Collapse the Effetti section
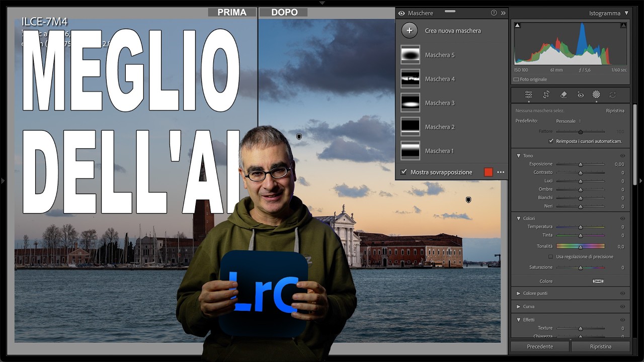The height and width of the screenshot is (362, 644). coord(519,320)
